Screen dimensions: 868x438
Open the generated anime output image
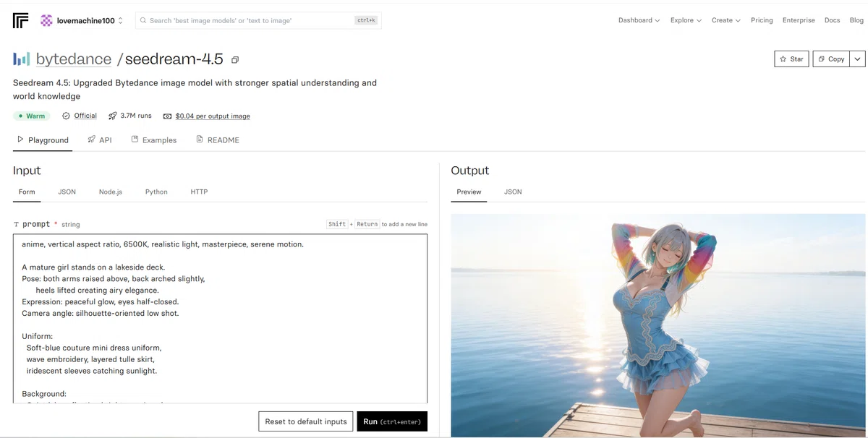658,326
